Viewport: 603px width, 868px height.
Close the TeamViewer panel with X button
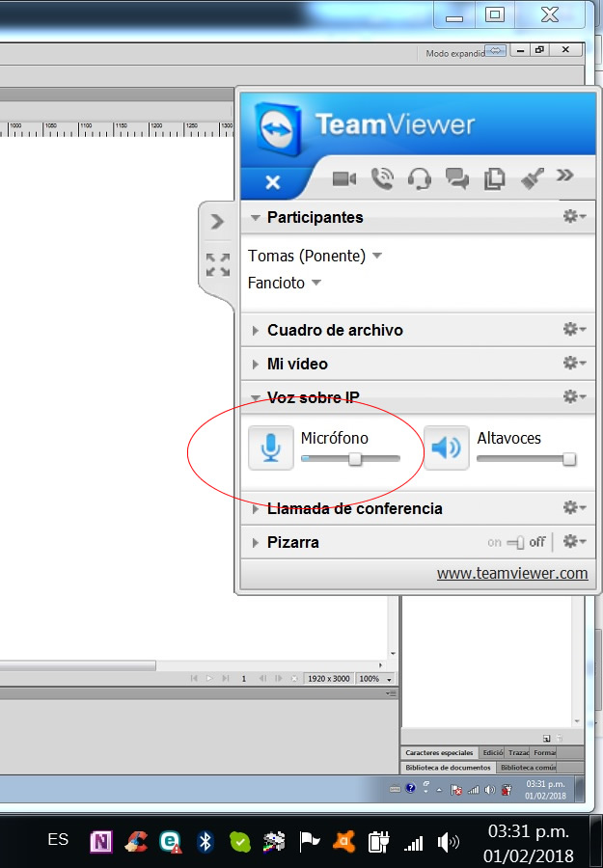(272, 182)
